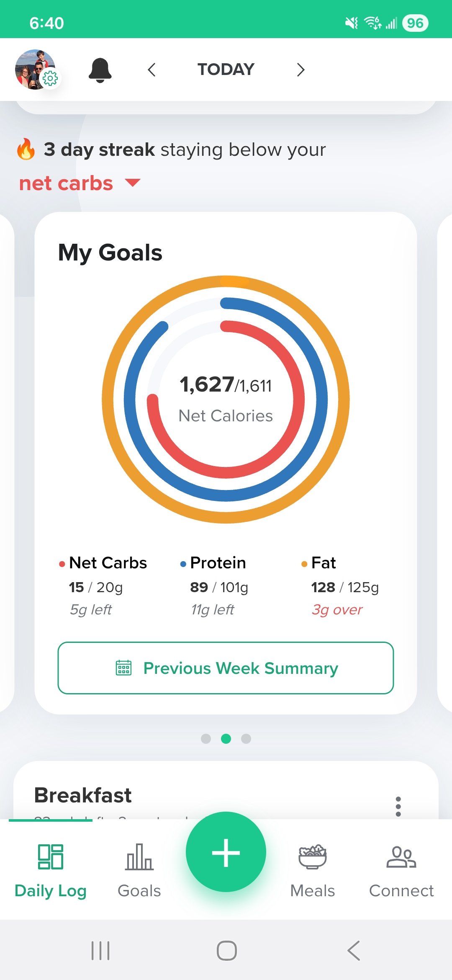The image size is (452, 980).
Task: Go to the previous day arrow
Action: (152, 70)
